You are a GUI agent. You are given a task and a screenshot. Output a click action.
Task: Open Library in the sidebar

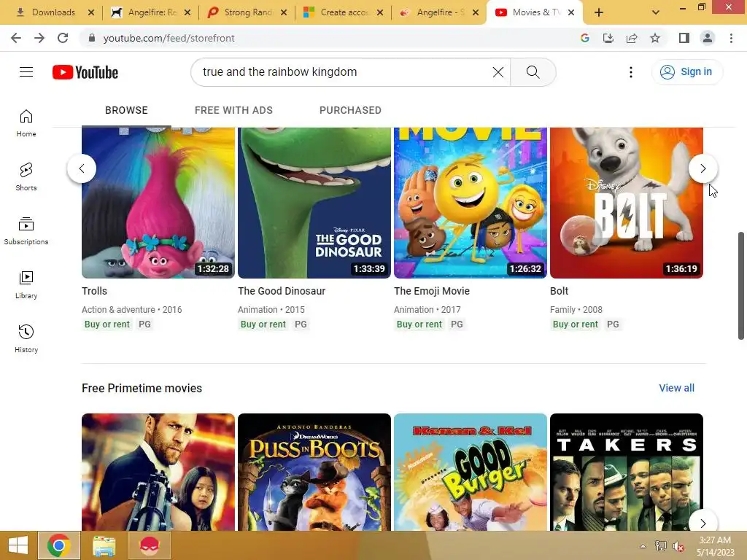tap(26, 285)
